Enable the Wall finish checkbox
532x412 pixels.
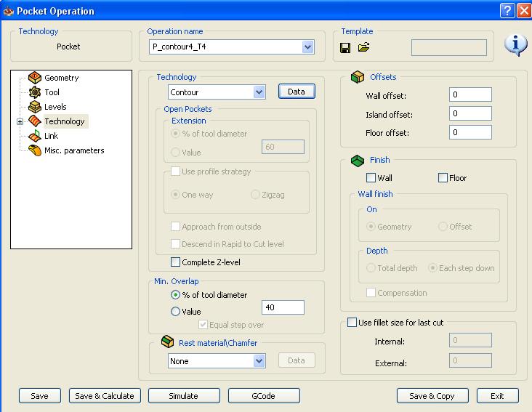pyautogui.click(x=371, y=178)
